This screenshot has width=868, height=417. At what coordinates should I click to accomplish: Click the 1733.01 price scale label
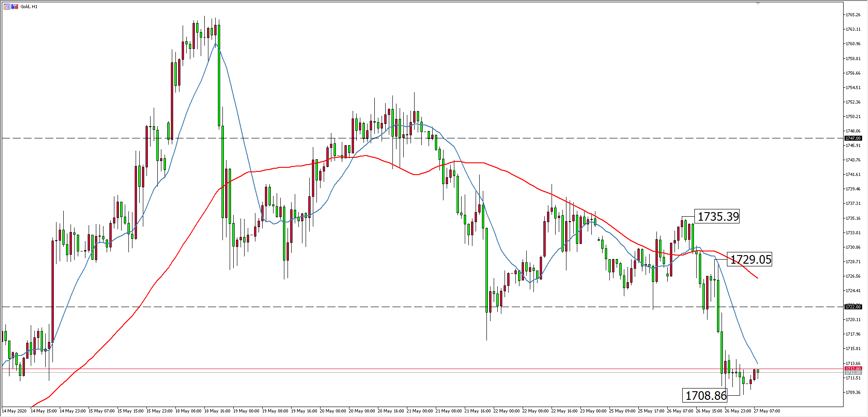853,233
